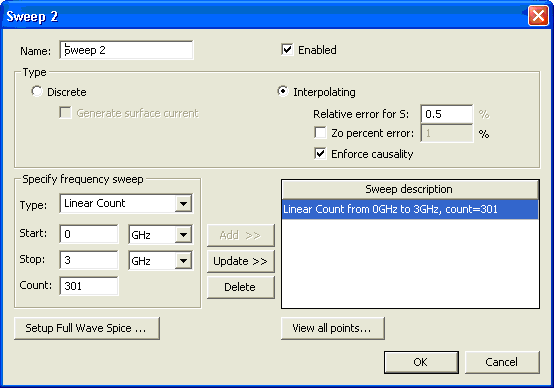Click the Name input field
This screenshot has width=554, height=388.
click(126, 50)
